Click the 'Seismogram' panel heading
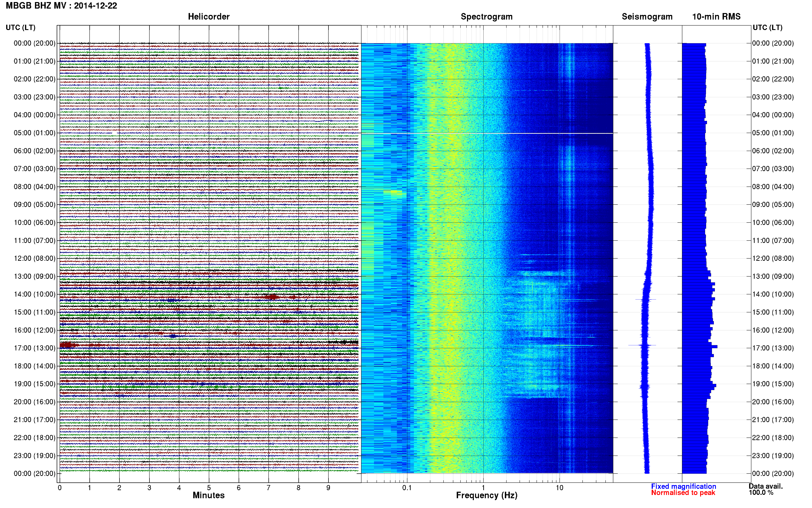Screen dimensions: 812x508 click(x=647, y=16)
